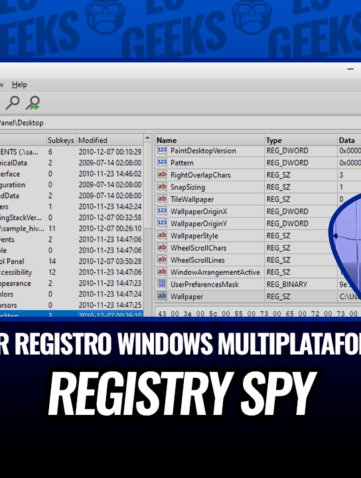Click the modified date 2010-11-23 14:42:24
The image size is (361, 478).
pyautogui.click(x=110, y=207)
